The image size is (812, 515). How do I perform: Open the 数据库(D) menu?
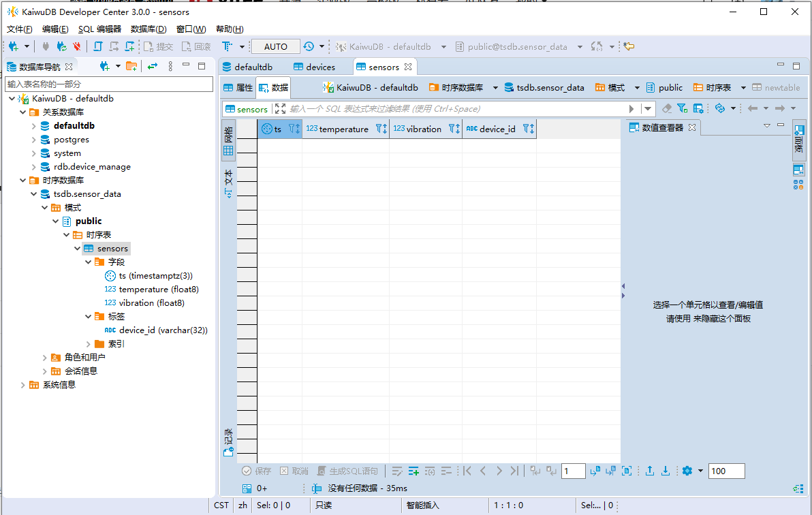(x=149, y=29)
